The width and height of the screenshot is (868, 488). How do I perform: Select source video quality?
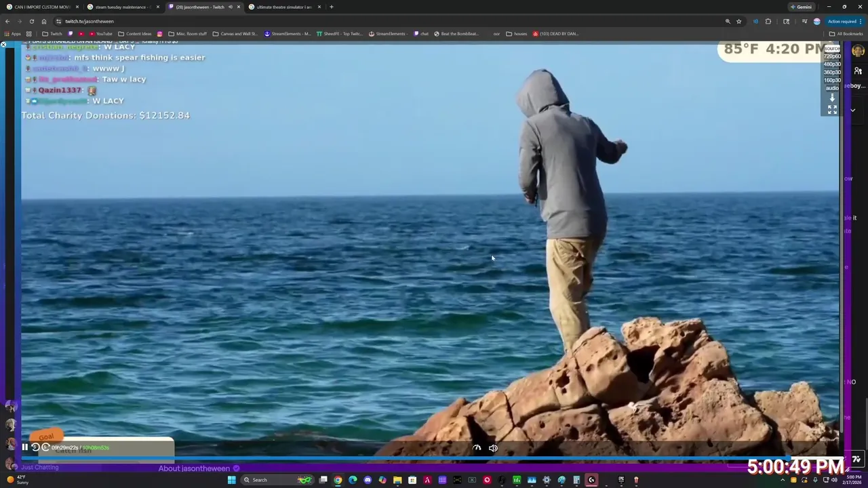(832, 49)
